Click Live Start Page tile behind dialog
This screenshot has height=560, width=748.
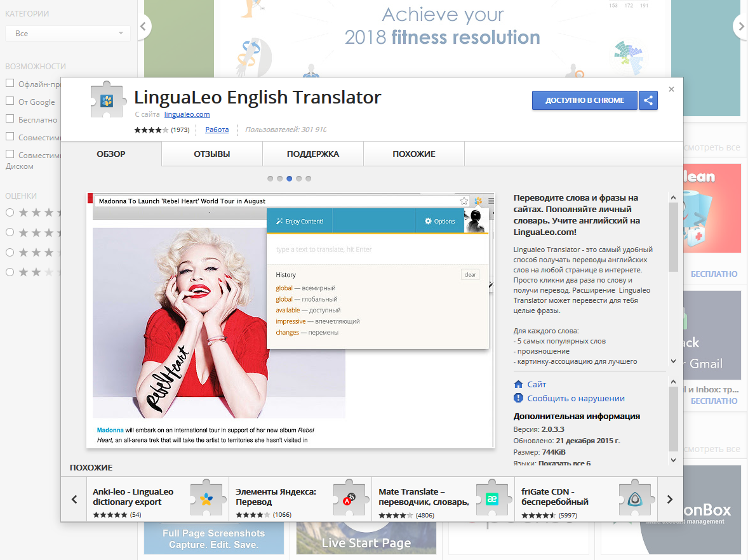pyautogui.click(x=366, y=538)
